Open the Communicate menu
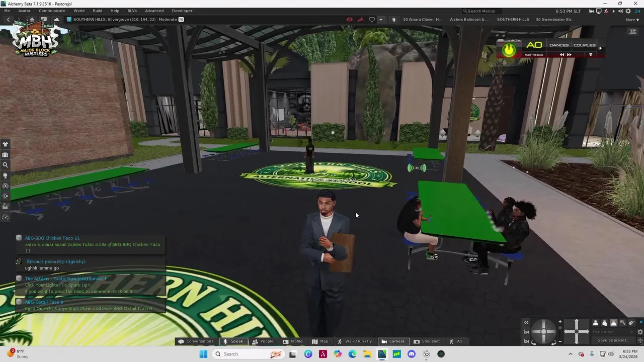This screenshot has height=362, width=644. coord(52,11)
